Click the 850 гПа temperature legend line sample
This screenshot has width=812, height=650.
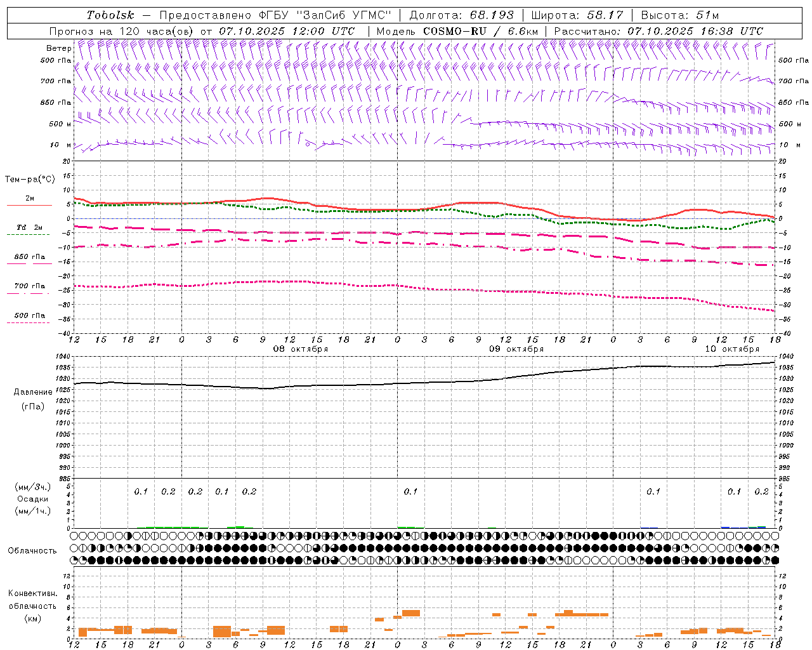29,264
